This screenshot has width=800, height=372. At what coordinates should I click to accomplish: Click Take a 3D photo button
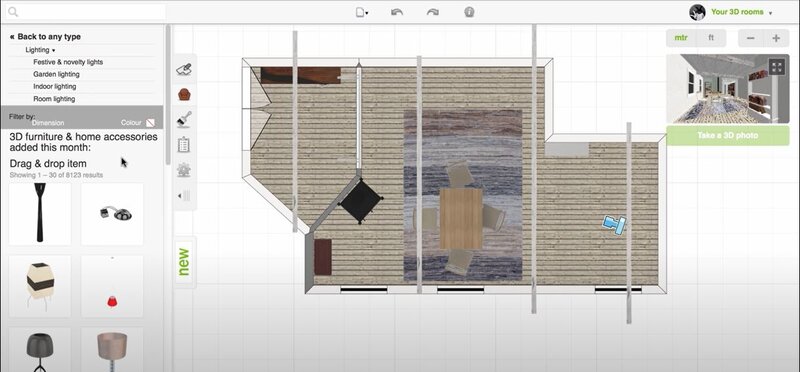click(x=728, y=136)
